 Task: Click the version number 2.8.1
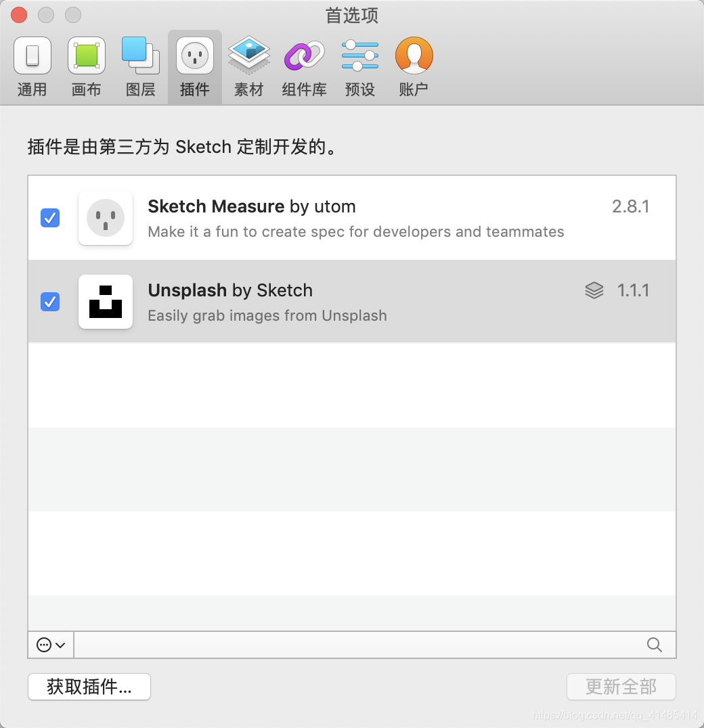(630, 206)
